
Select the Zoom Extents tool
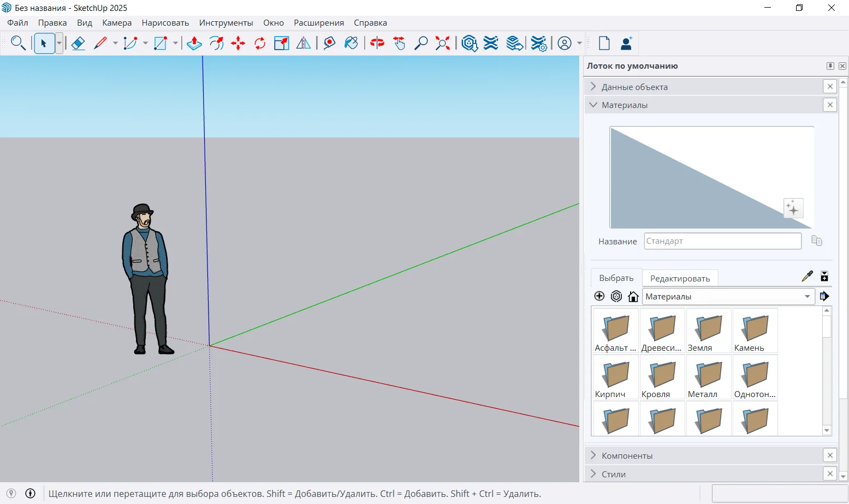coord(443,43)
